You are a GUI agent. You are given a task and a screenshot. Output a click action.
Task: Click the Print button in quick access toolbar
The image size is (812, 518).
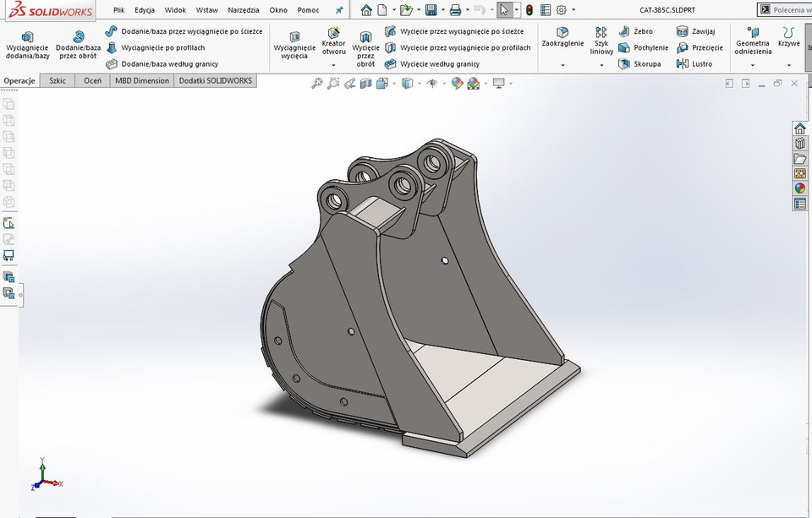[x=456, y=9]
